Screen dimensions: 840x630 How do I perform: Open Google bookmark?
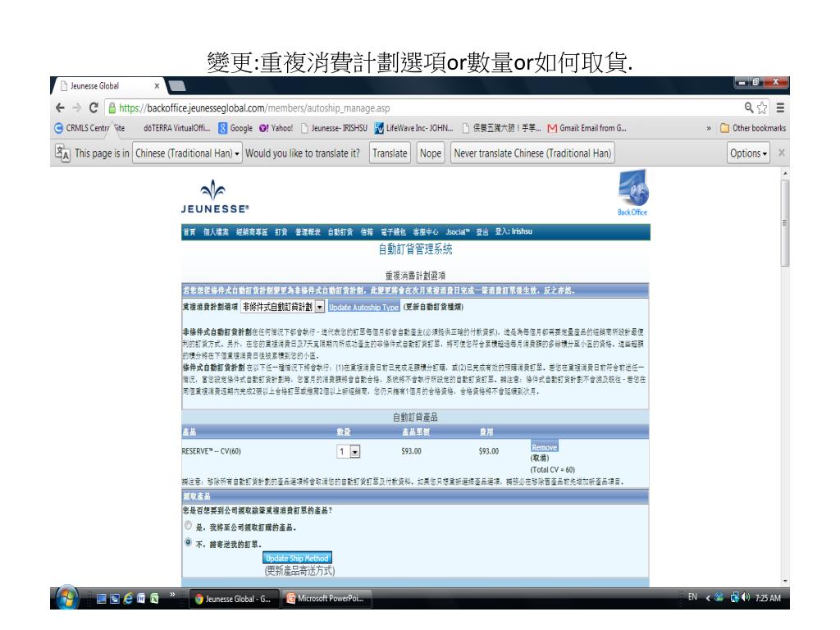tap(235, 128)
